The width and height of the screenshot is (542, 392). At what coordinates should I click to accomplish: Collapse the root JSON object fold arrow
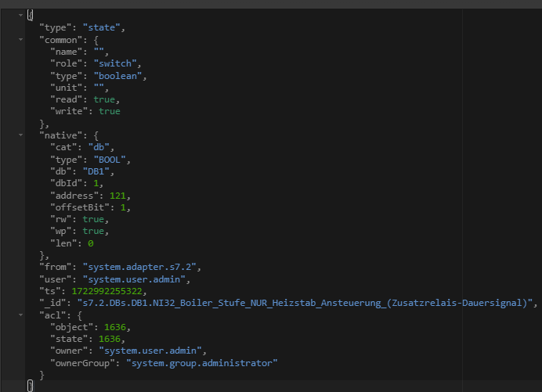(20, 15)
